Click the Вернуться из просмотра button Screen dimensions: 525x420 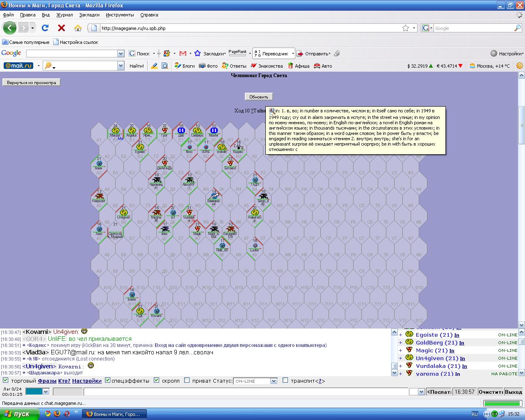pos(31,82)
